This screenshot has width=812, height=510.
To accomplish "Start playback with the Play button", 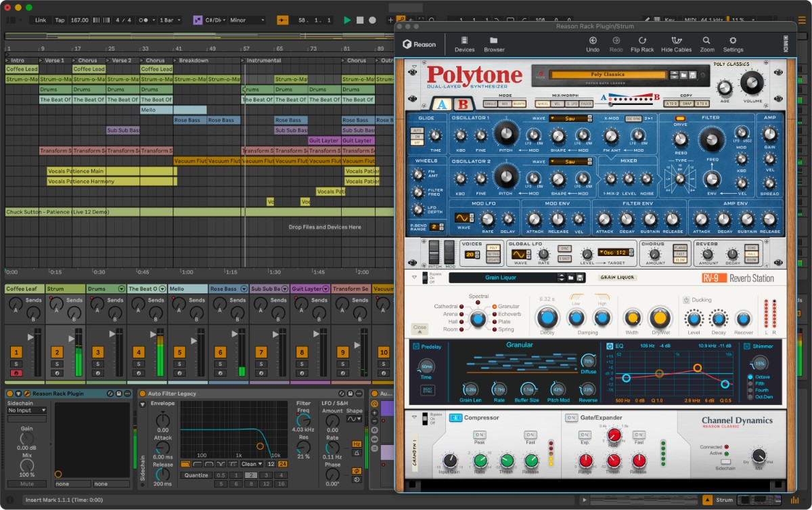I will (347, 20).
